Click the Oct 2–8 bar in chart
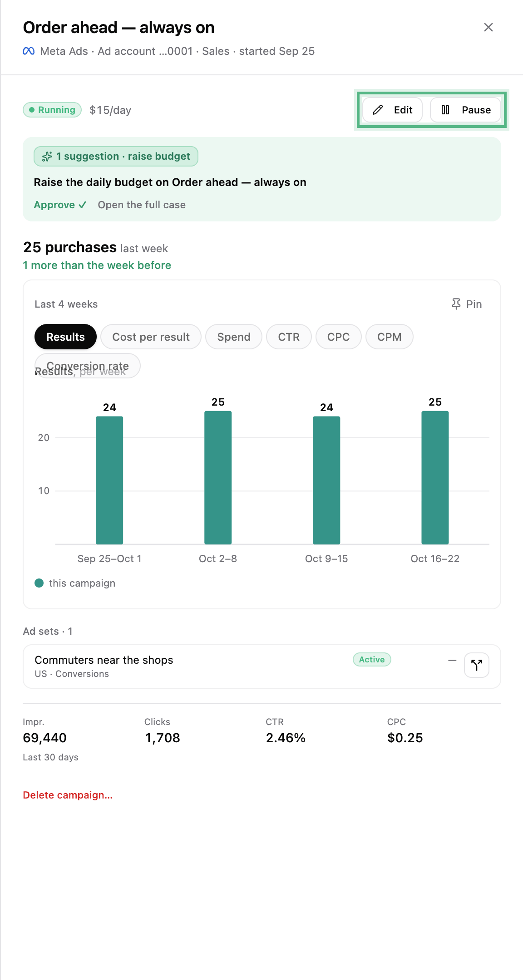This screenshot has height=980, width=523. pyautogui.click(x=218, y=477)
